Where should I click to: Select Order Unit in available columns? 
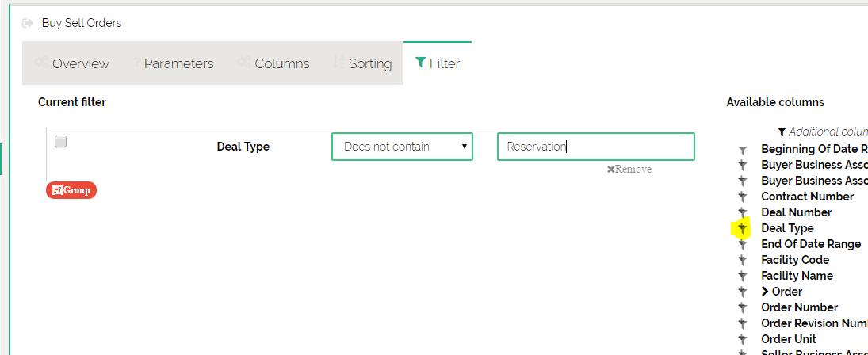(788, 339)
